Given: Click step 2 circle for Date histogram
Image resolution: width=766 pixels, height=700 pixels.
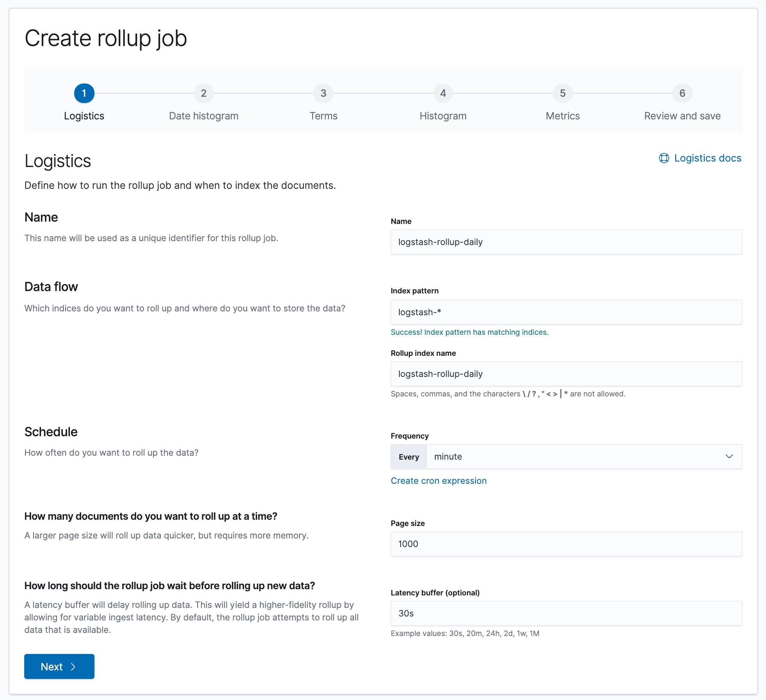Looking at the screenshot, I should (203, 93).
